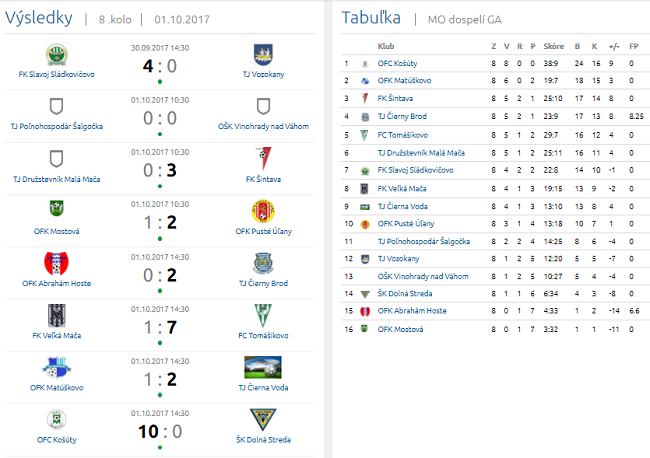Image resolution: width=650 pixels, height=458 pixels.
Task: Click OFK Pusté Úľany crest in results
Action: pos(262,210)
